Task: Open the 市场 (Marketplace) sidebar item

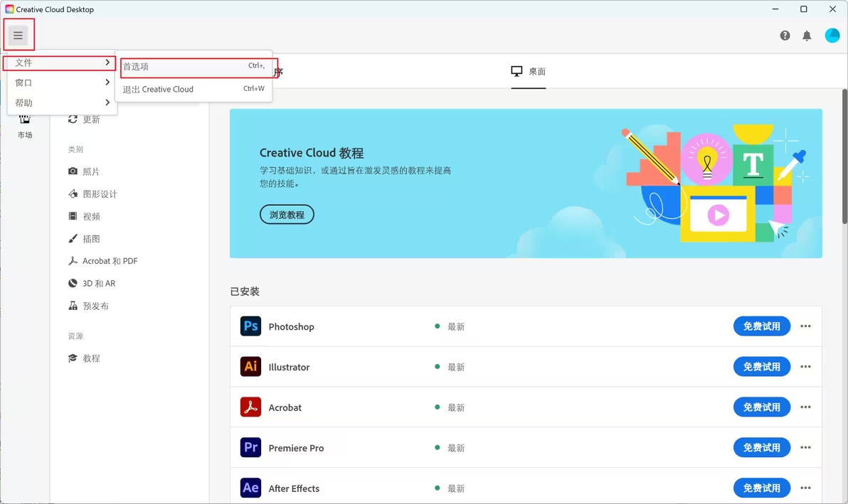Action: coord(25,128)
